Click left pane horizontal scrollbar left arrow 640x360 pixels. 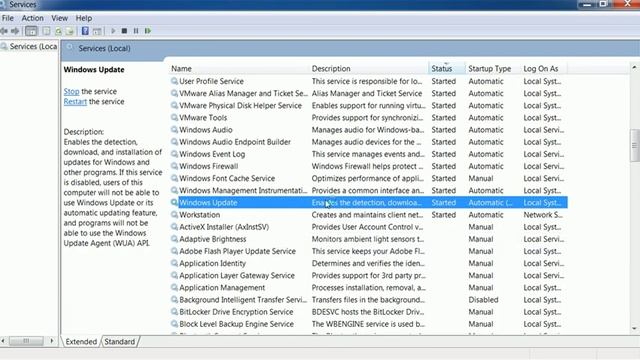(3, 340)
